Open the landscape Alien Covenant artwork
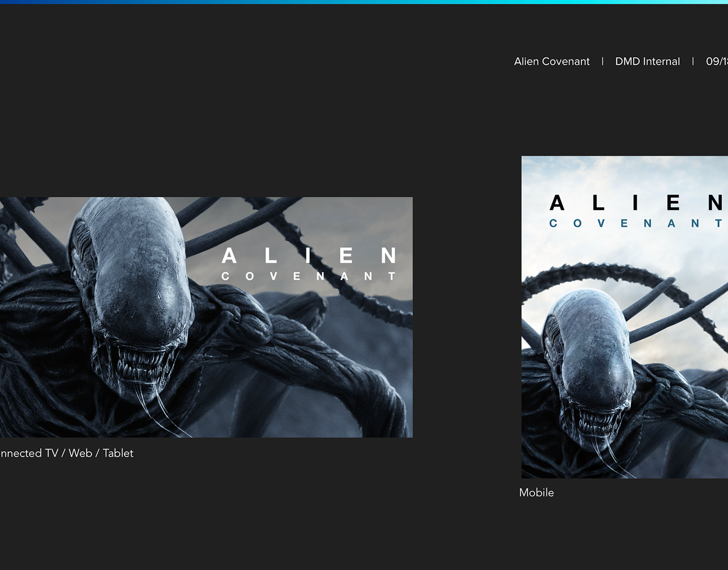Screen dimensions: 728x570 [x=206, y=317]
